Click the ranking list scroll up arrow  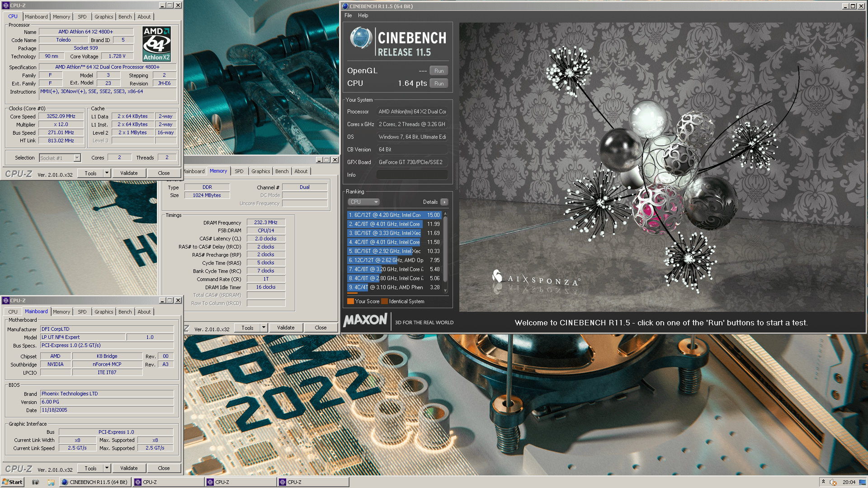coord(445,213)
